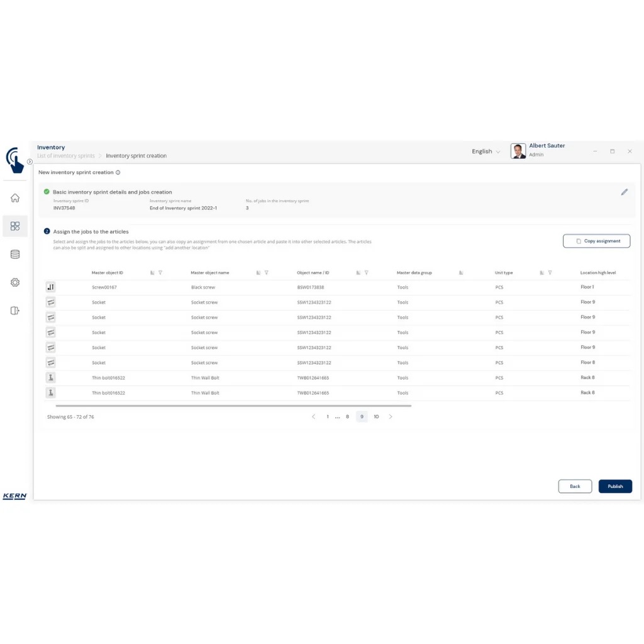Viewport: 644px width, 644px height.
Task: Open the dashboard grid icon in sidebar
Action: [15, 226]
